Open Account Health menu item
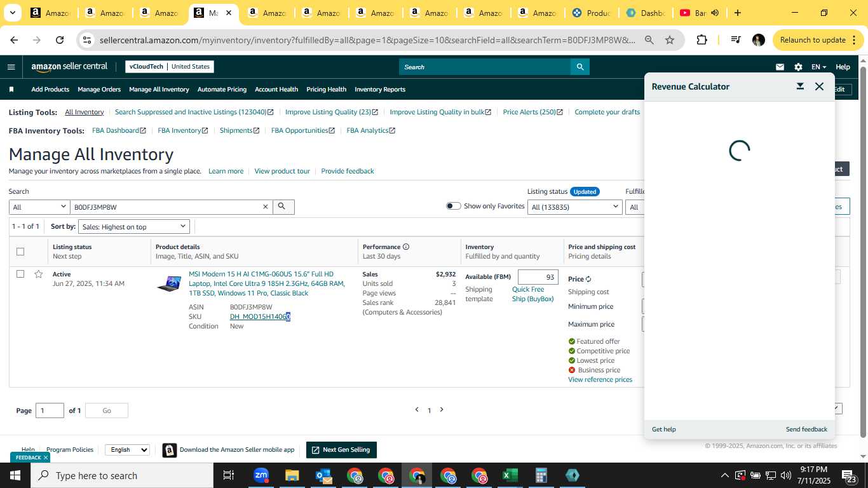The image size is (868, 488). pos(276,90)
